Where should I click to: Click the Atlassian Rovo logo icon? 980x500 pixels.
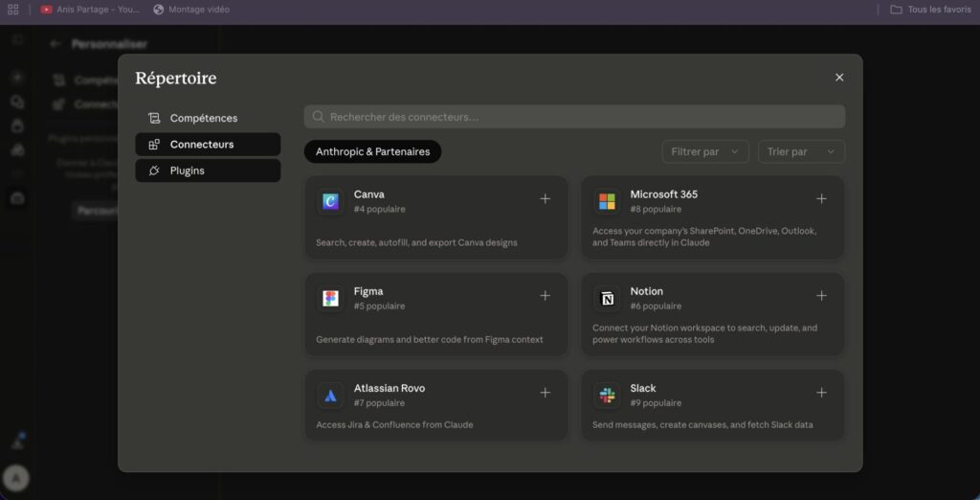(x=330, y=396)
